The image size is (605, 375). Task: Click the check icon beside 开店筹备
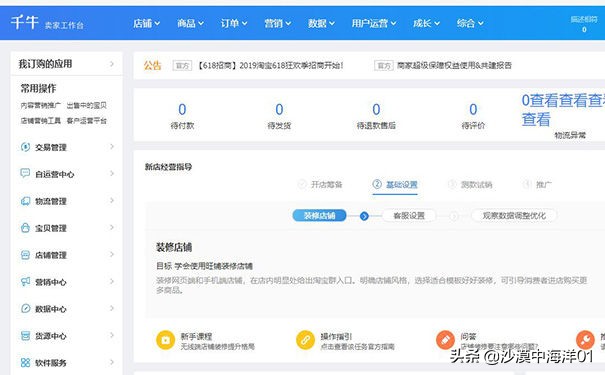tap(302, 184)
